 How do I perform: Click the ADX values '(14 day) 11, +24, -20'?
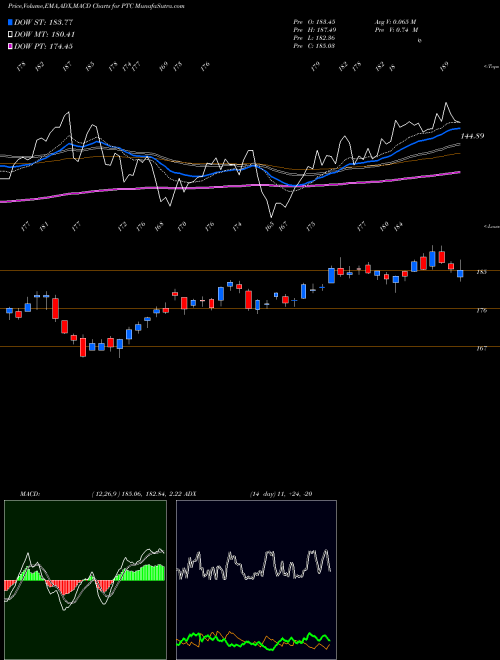(x=281, y=494)
